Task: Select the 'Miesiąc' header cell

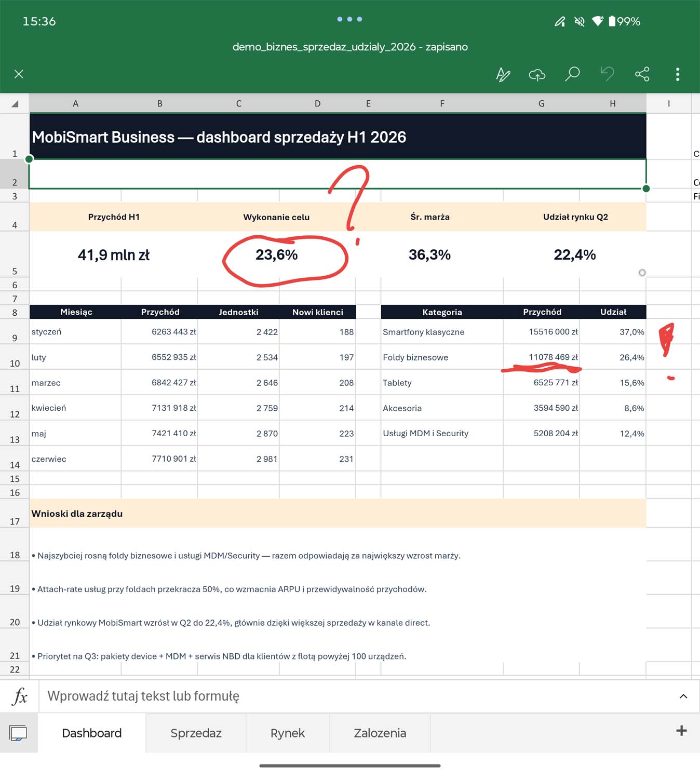Action: tap(76, 312)
